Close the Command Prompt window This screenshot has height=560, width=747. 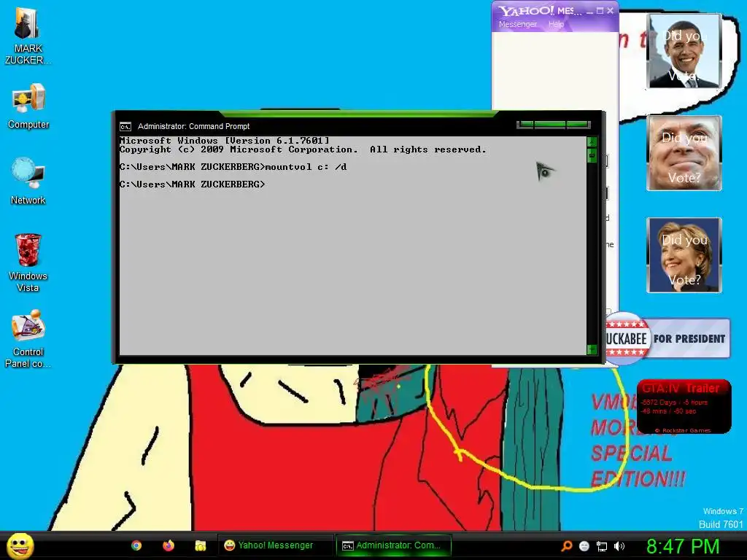pyautogui.click(x=578, y=125)
